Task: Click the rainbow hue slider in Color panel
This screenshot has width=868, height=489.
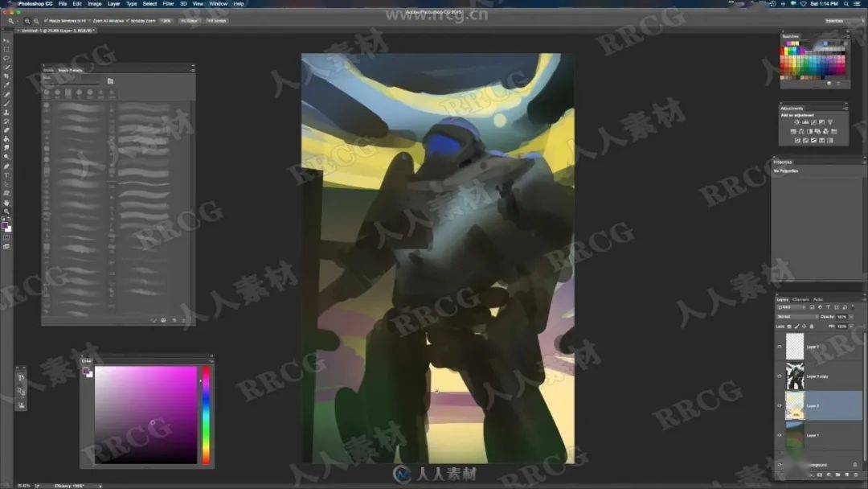Action: click(206, 414)
